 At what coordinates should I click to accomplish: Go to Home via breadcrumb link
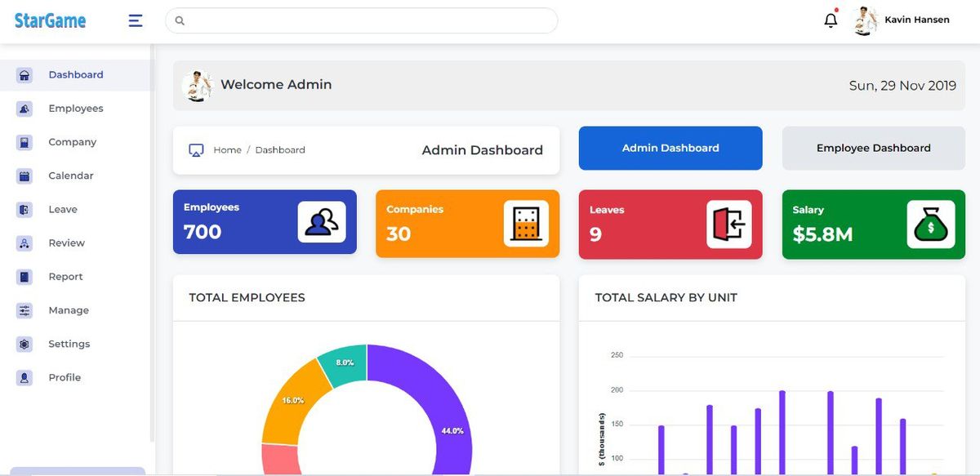coord(227,150)
